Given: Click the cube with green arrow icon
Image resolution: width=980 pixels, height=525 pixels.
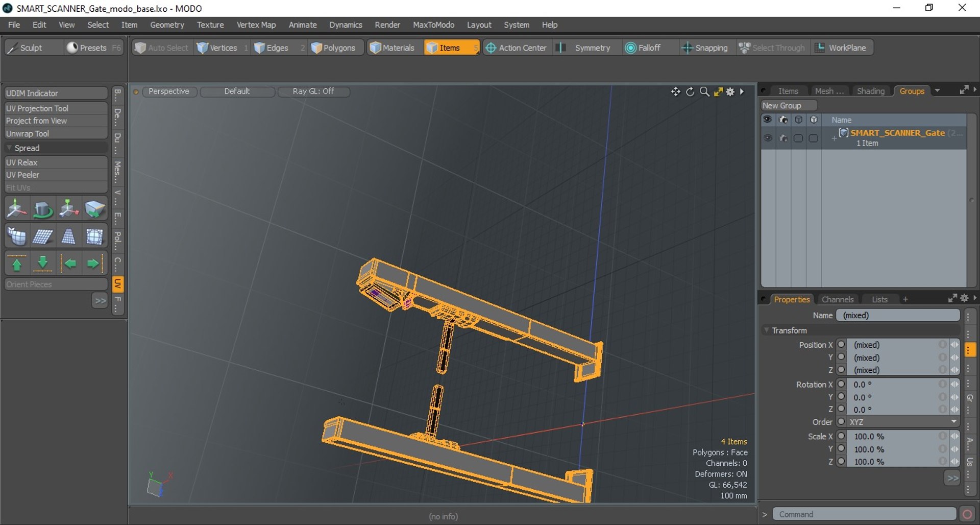Looking at the screenshot, I should click(95, 209).
